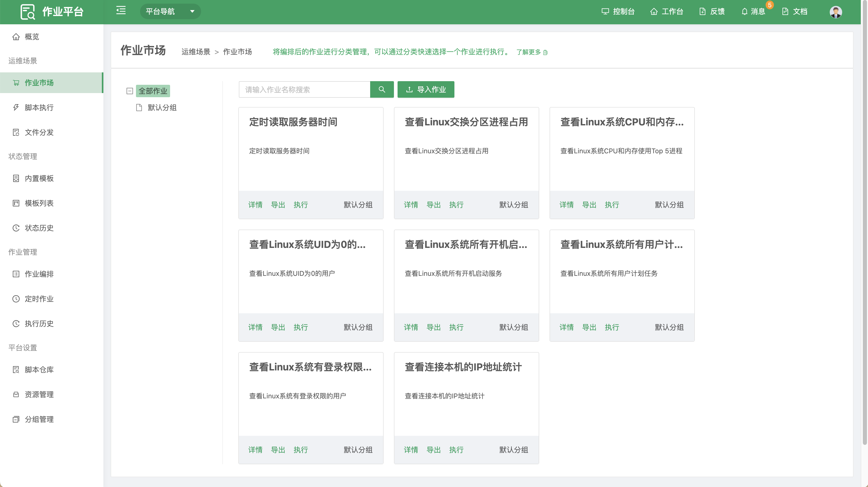Open 消息 notifications bell
The image size is (868, 487).
point(753,12)
